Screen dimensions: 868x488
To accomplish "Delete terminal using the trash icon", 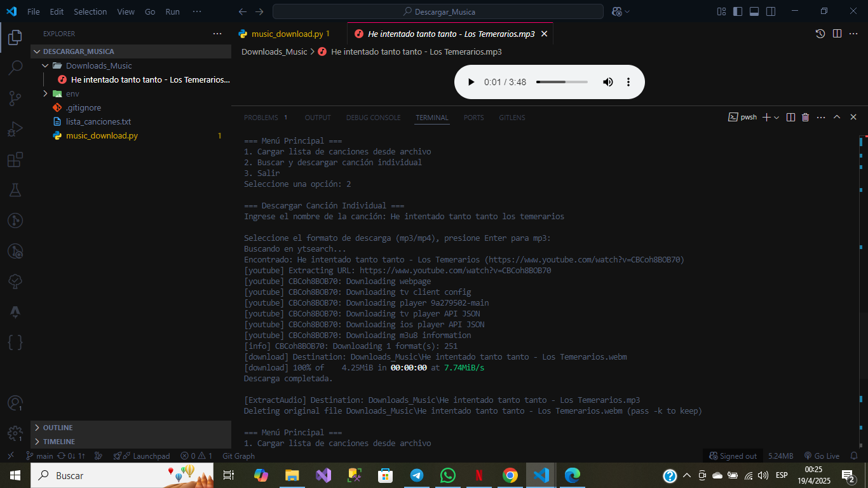I will [x=806, y=118].
